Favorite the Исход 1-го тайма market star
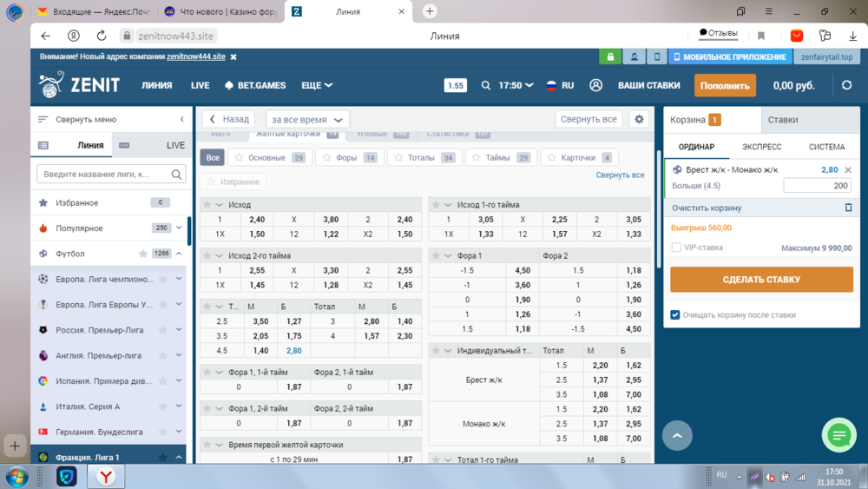This screenshot has height=489, width=868. [436, 205]
